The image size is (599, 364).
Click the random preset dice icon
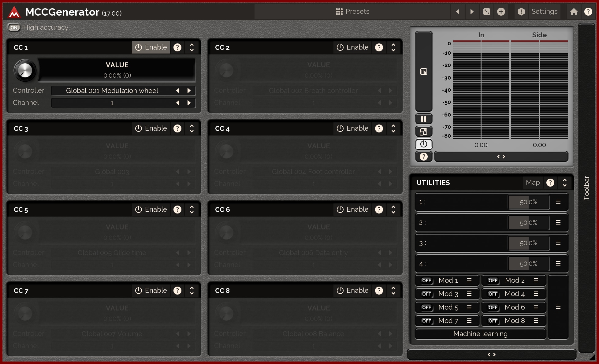[x=486, y=12]
